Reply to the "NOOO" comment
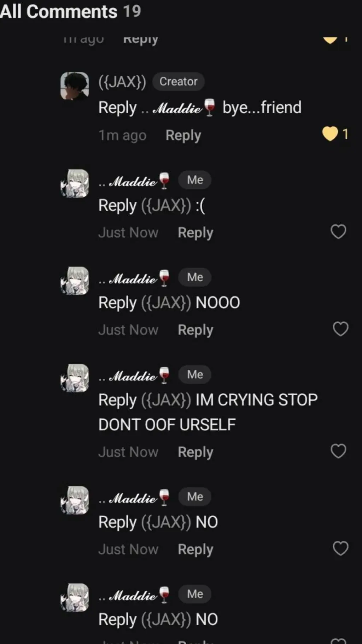This screenshot has height=644, width=362. [195, 330]
